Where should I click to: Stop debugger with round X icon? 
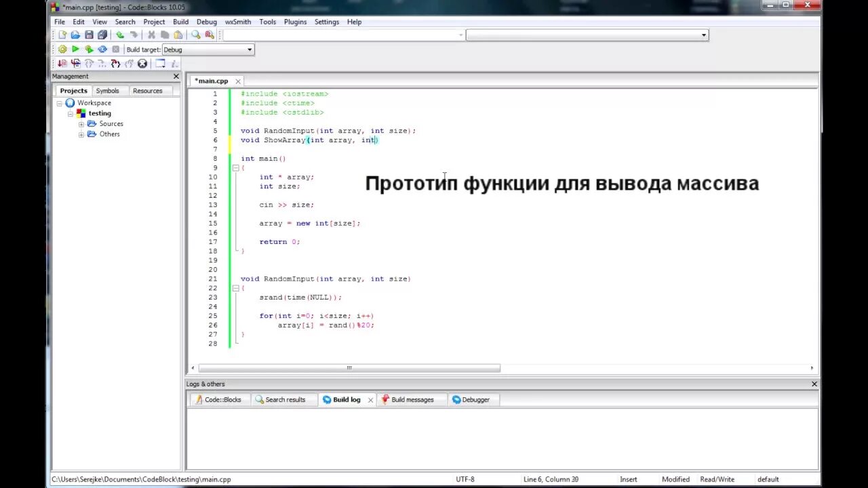(142, 64)
